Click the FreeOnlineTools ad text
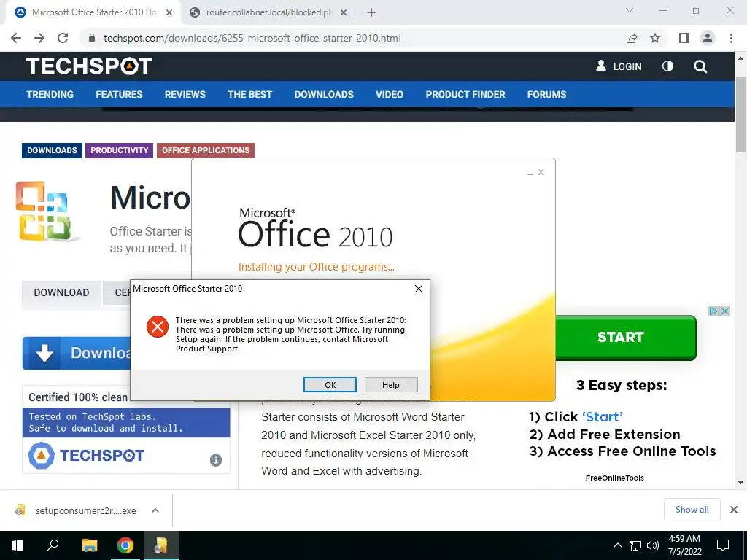 [614, 478]
